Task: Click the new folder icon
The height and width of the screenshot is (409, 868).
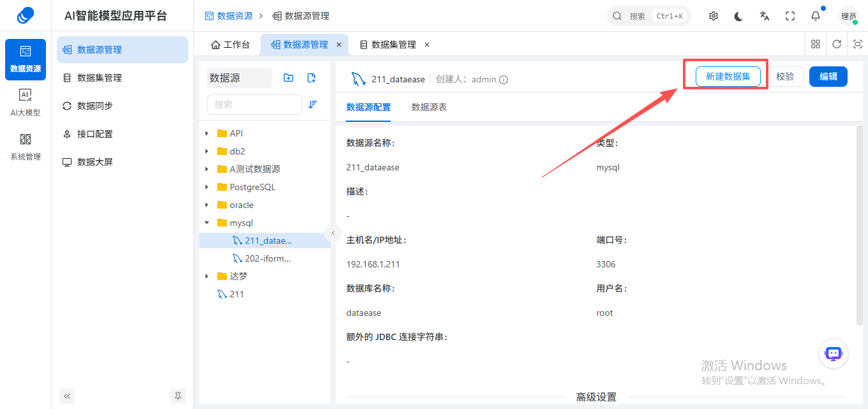Action: 288,78
